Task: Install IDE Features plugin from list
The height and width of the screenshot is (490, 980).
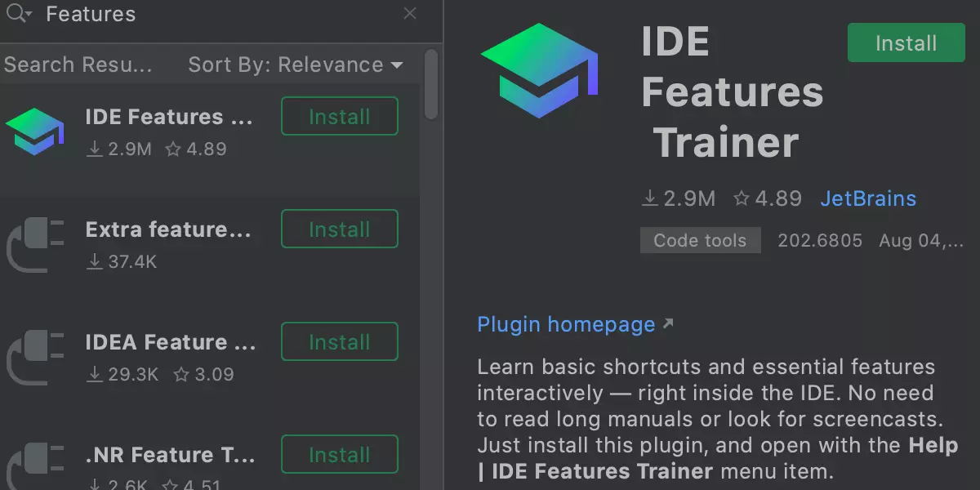Action: 340,117
